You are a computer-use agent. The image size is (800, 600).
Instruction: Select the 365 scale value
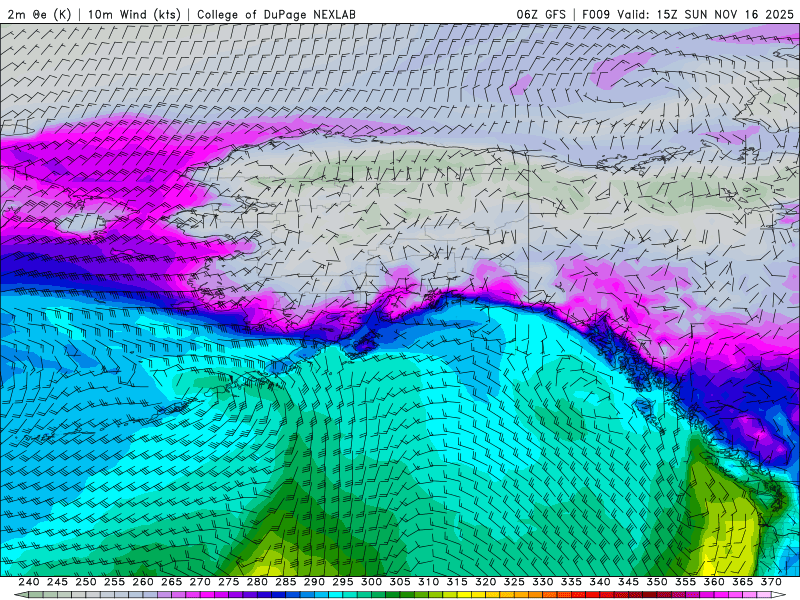pos(743,582)
